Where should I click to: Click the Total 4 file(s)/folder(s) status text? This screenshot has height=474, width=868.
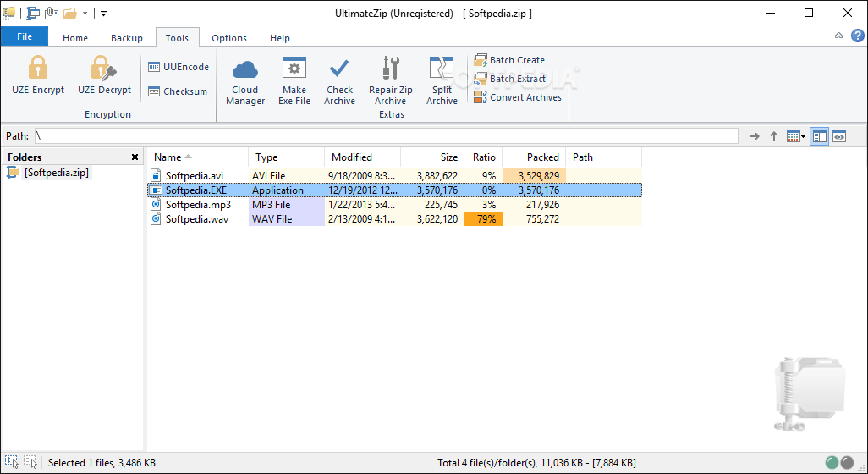tap(536, 463)
